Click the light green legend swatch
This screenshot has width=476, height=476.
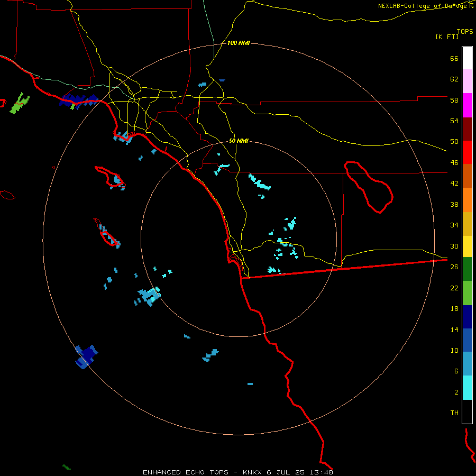[x=467, y=293]
